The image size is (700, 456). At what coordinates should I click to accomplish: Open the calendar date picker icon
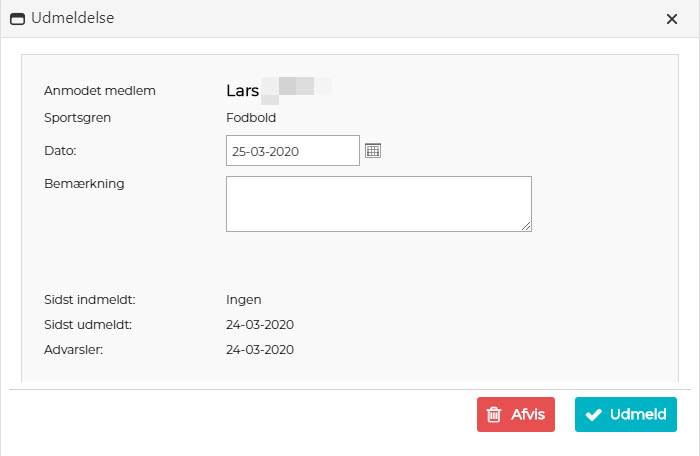pyautogui.click(x=373, y=151)
